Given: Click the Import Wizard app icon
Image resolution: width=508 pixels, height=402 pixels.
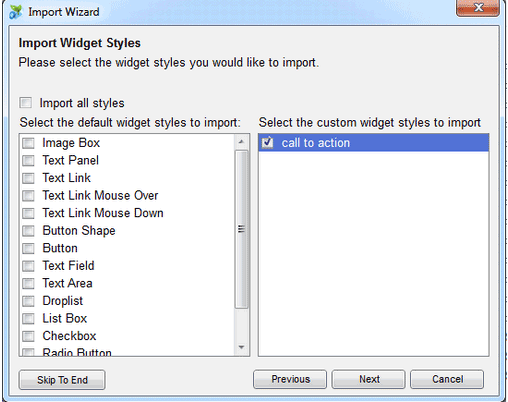Looking at the screenshot, I should (15, 12).
